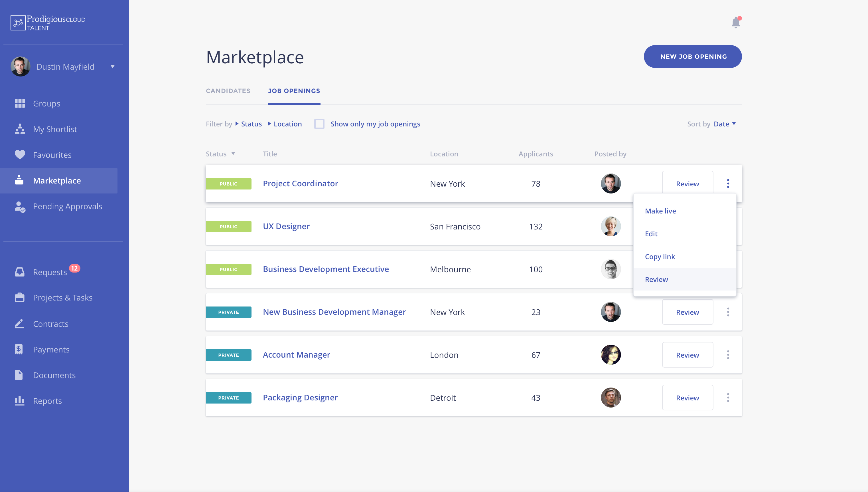Open the Sort by Date dropdown

point(725,124)
